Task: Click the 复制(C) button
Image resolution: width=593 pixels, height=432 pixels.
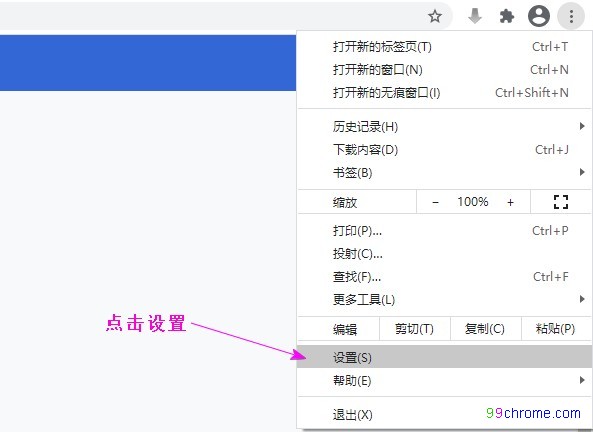Action: click(485, 329)
